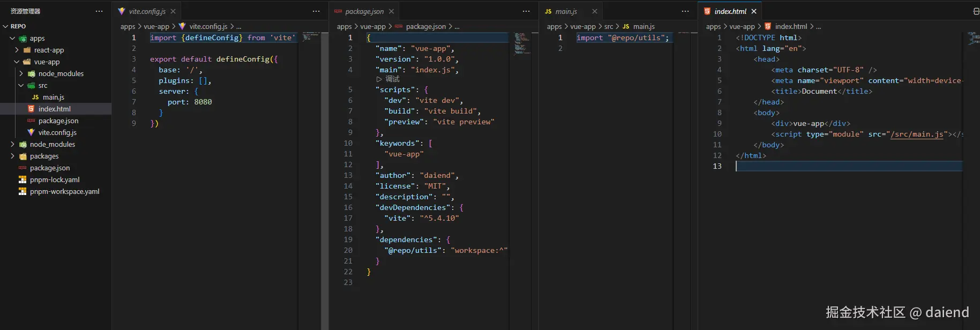Open main.js from the file tree
This screenshot has width=980, height=330.
[54, 97]
